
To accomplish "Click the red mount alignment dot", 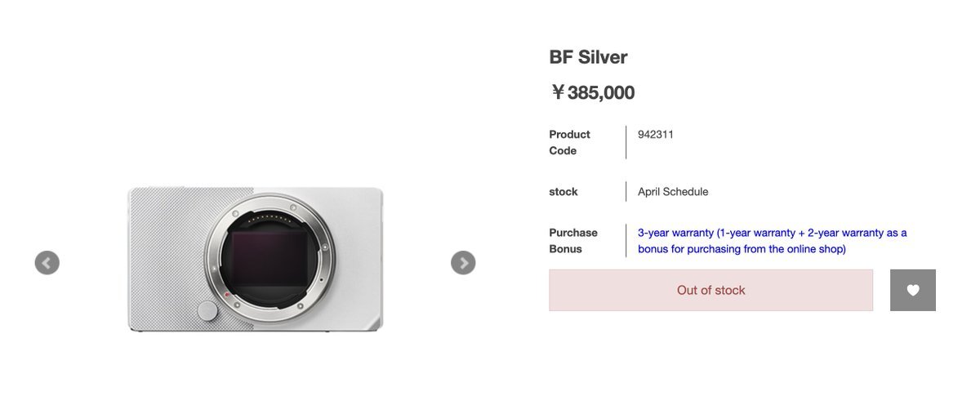I will click(226, 294).
